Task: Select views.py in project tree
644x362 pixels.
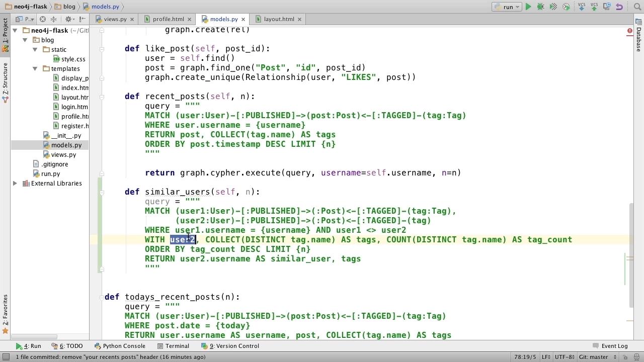Action: coord(59,155)
